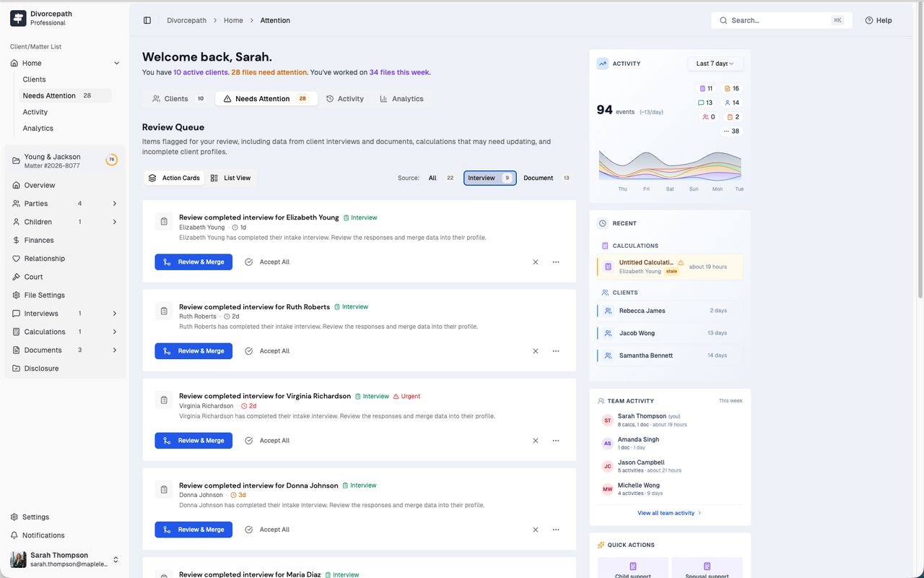Click Review & Merge for Virginia Richardson
924x578 pixels.
coord(193,441)
